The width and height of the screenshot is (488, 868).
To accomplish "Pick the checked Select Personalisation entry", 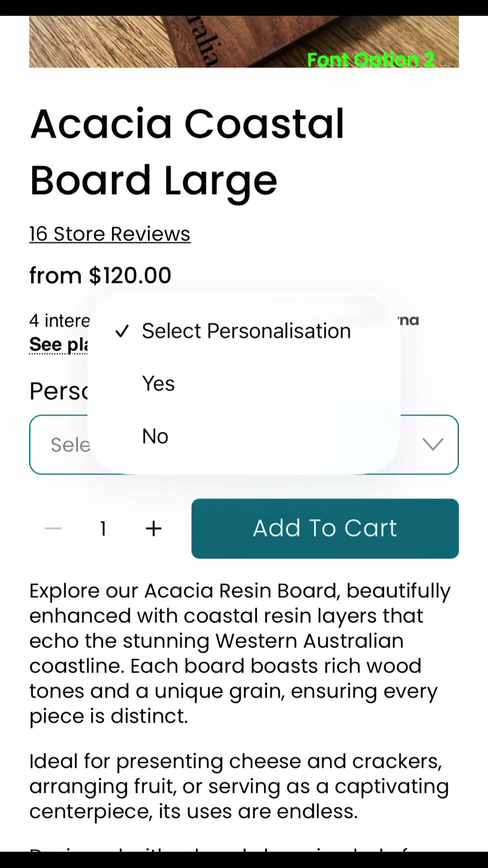I will (x=244, y=331).
